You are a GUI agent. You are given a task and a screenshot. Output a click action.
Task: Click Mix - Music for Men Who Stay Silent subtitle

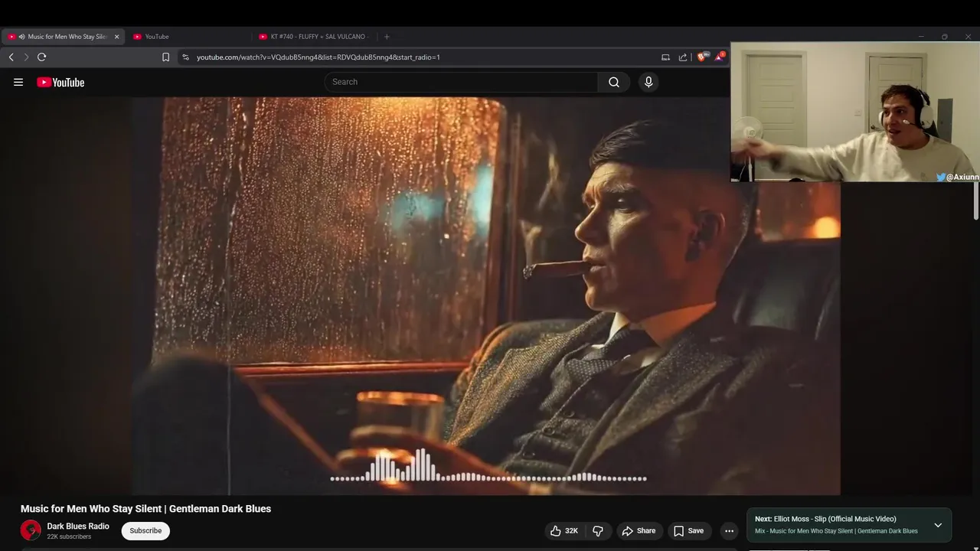click(836, 531)
